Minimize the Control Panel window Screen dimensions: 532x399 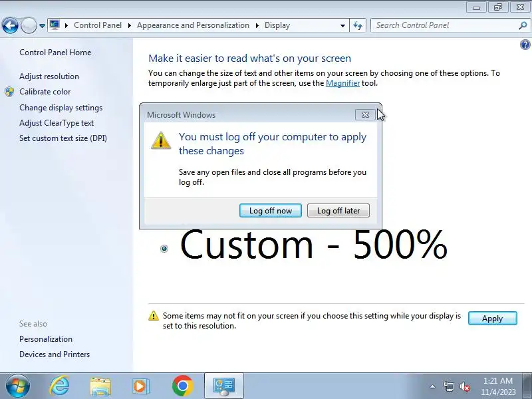[476, 7]
